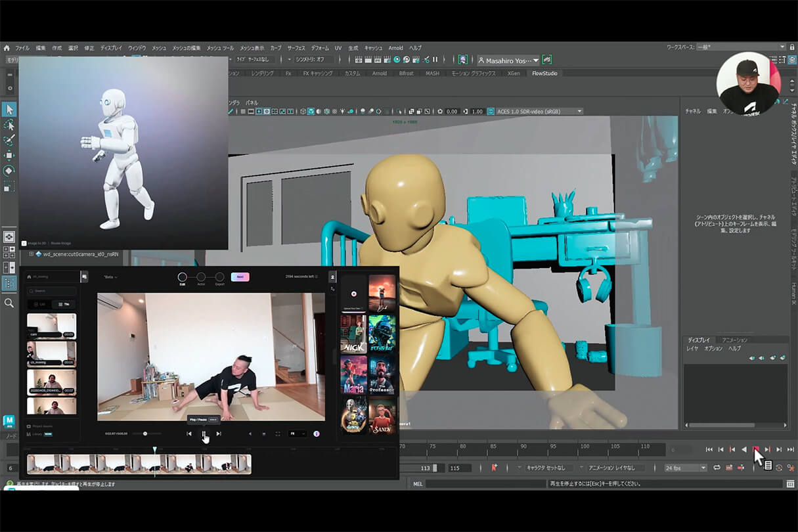This screenshot has width=798, height=532.
Task: Select the Edit step circle
Action: point(182,277)
